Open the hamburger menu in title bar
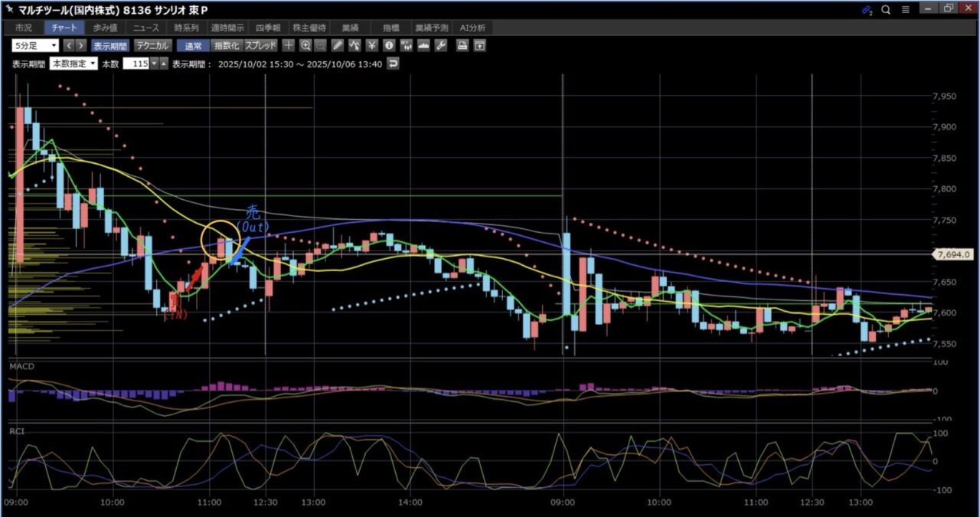The width and height of the screenshot is (980, 517). pos(905,10)
